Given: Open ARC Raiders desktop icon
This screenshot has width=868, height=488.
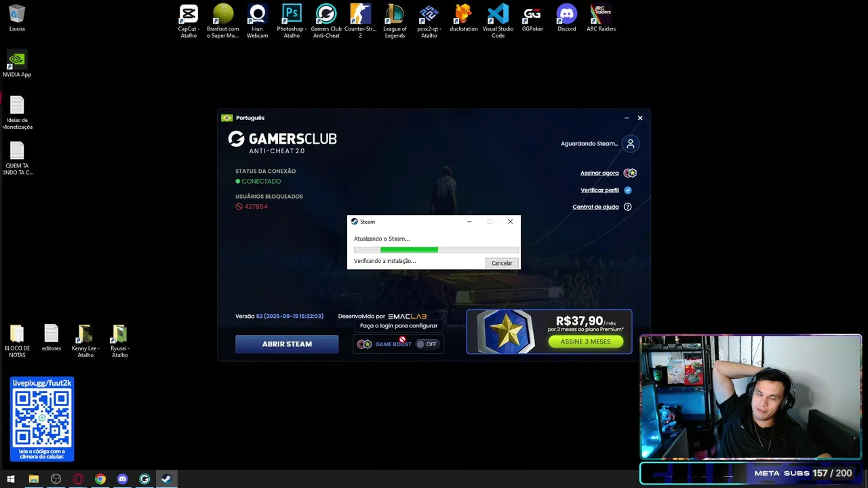Looking at the screenshot, I should (x=601, y=18).
